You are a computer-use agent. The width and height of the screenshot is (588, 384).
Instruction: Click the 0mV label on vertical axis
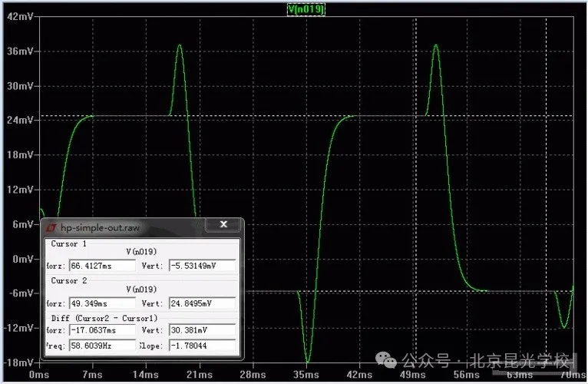coord(21,259)
